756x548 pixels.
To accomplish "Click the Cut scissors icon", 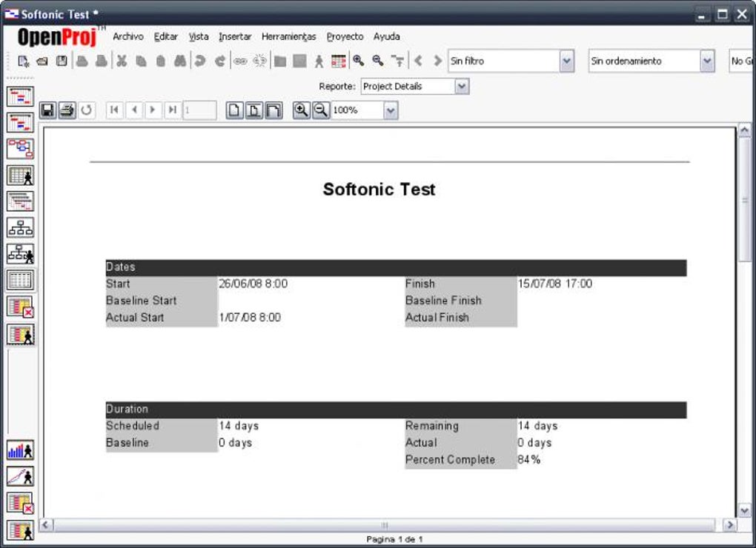I will (122, 61).
